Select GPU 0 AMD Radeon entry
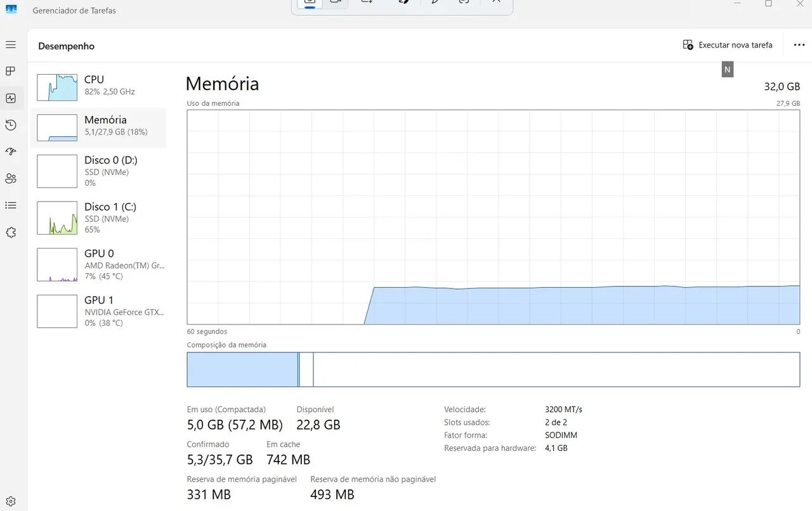The height and width of the screenshot is (511, 812). [x=98, y=264]
